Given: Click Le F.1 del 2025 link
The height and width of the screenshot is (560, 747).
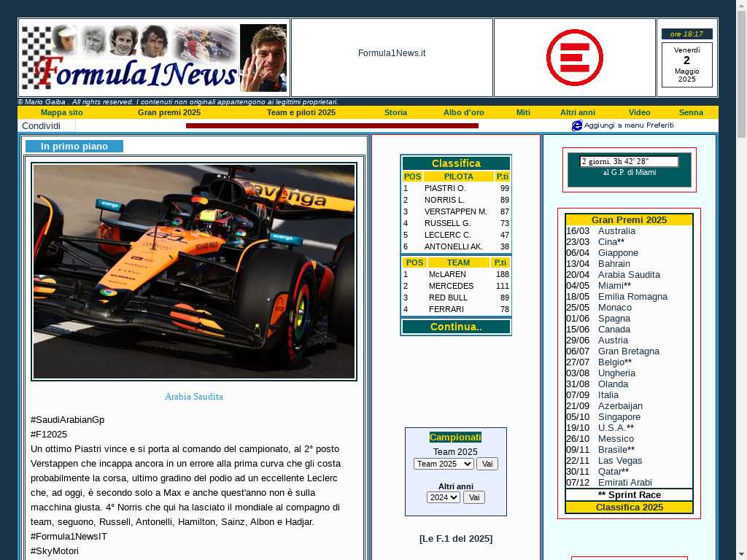Looking at the screenshot, I should click(456, 539).
